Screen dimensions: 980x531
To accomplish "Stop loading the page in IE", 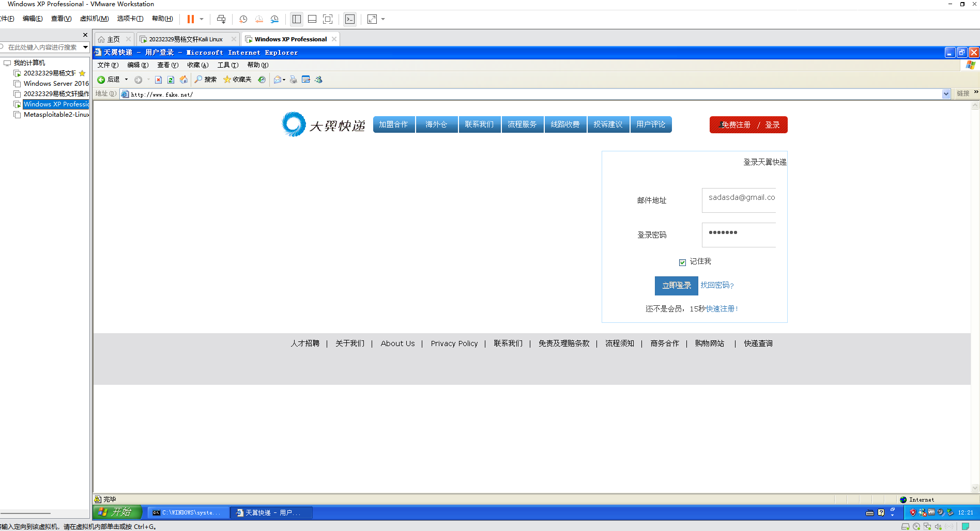I will [159, 80].
